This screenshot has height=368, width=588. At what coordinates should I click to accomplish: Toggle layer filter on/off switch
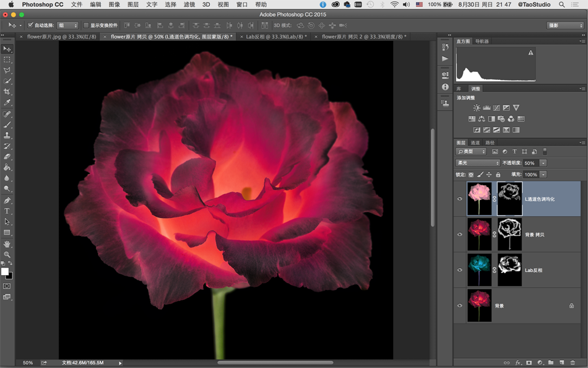pos(545,151)
